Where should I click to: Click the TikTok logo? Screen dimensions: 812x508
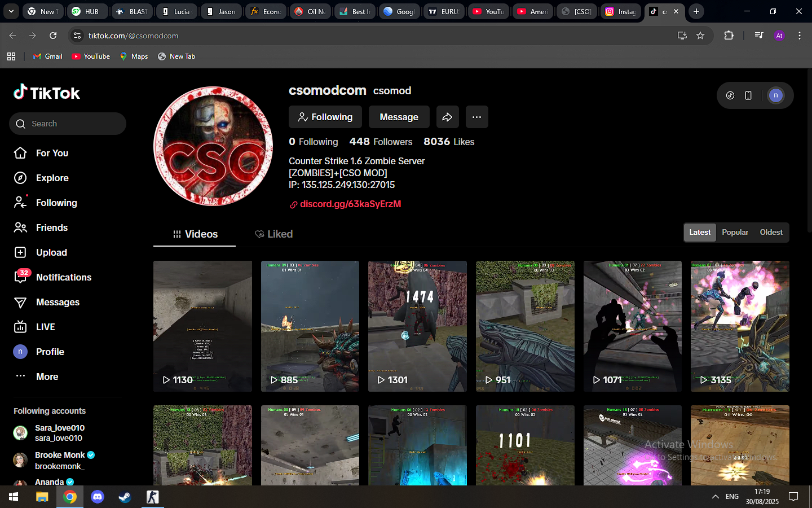point(47,93)
